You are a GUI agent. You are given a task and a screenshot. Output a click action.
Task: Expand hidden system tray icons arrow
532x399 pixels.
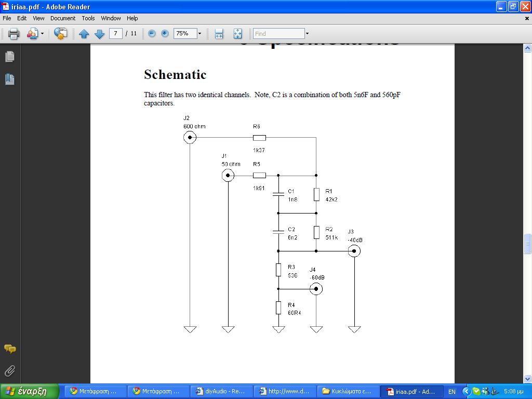(466, 392)
